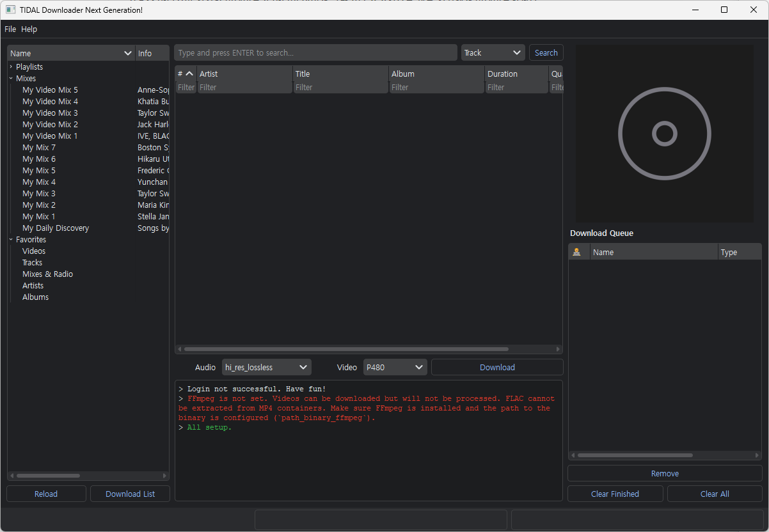Sort by the # column header
The width and height of the screenshot is (769, 532).
(x=186, y=74)
